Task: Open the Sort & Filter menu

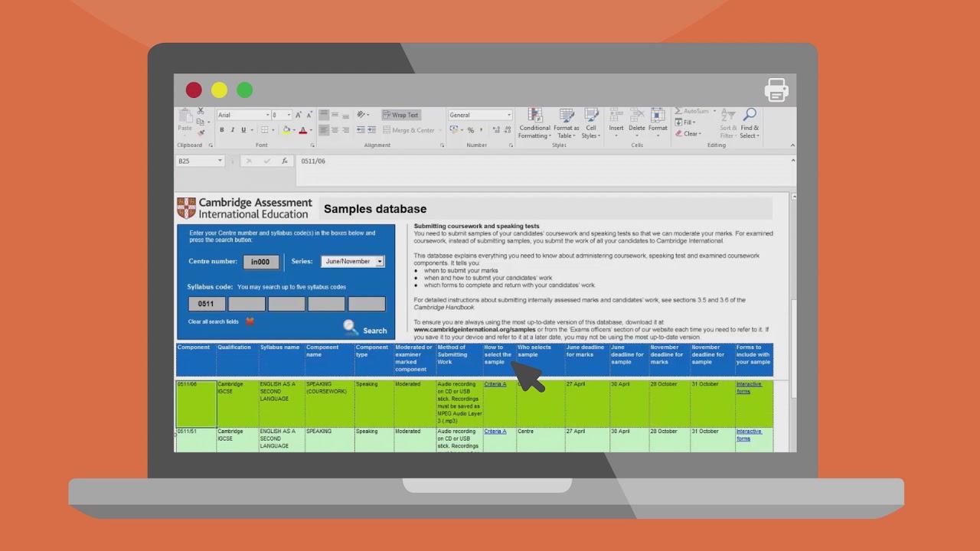Action: pyautogui.click(x=728, y=124)
